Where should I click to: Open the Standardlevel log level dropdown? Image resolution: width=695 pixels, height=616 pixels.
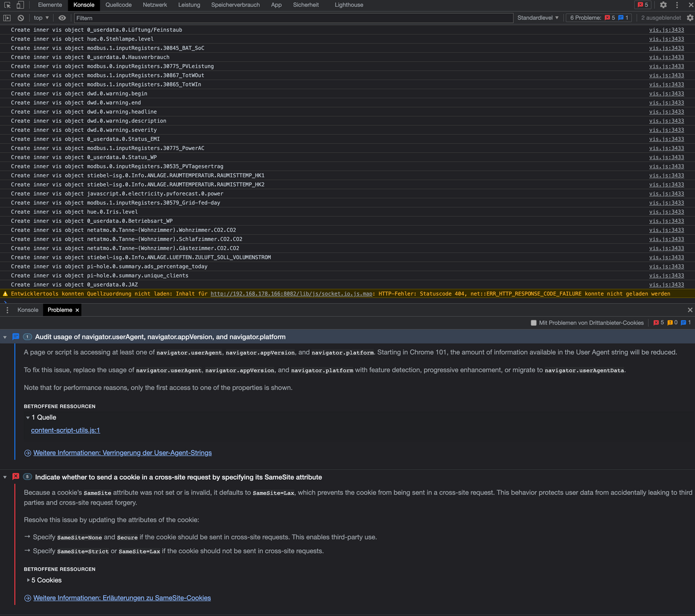(x=538, y=18)
